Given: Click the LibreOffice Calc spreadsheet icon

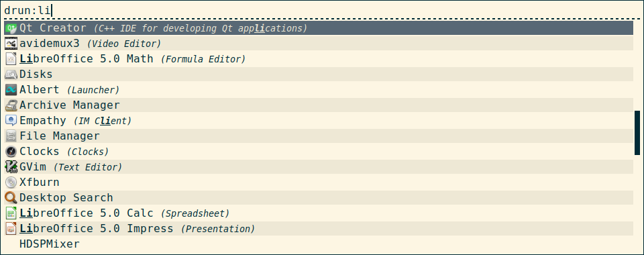Looking at the screenshot, I should 11,213.
